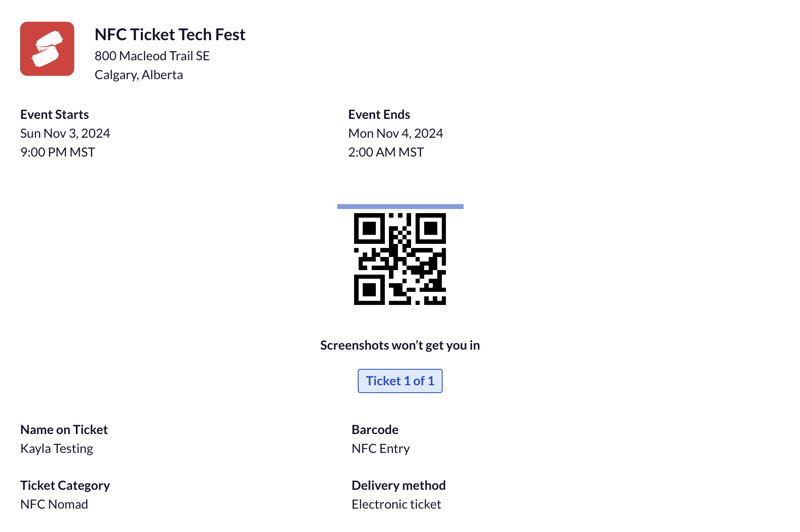Click the Name on Ticket label
800x532 pixels.
(x=64, y=430)
